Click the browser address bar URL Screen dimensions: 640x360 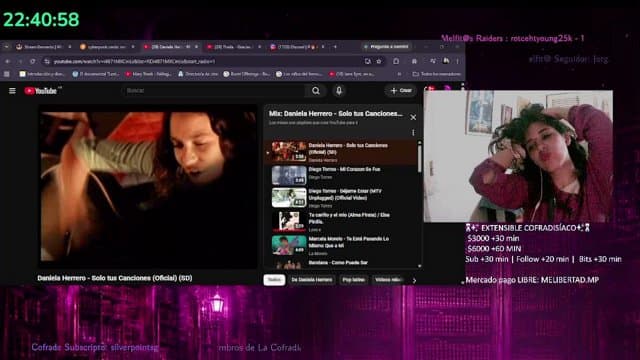pos(135,61)
